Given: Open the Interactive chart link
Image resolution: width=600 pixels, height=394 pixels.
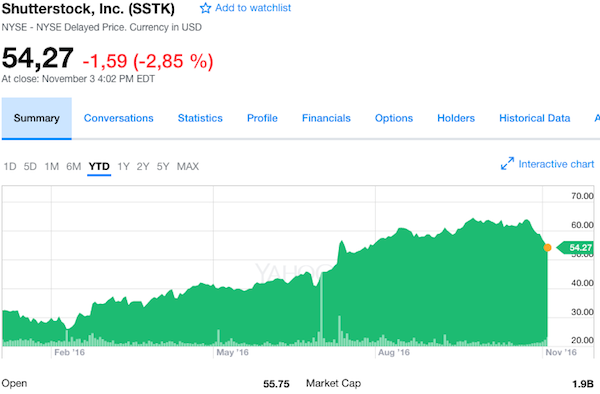Looking at the screenshot, I should 556,164.
